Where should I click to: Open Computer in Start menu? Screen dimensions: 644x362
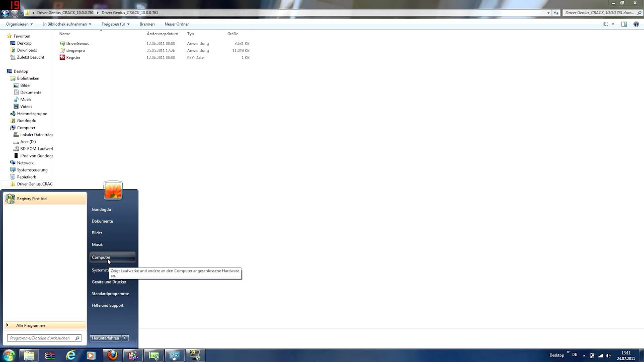[113, 257]
